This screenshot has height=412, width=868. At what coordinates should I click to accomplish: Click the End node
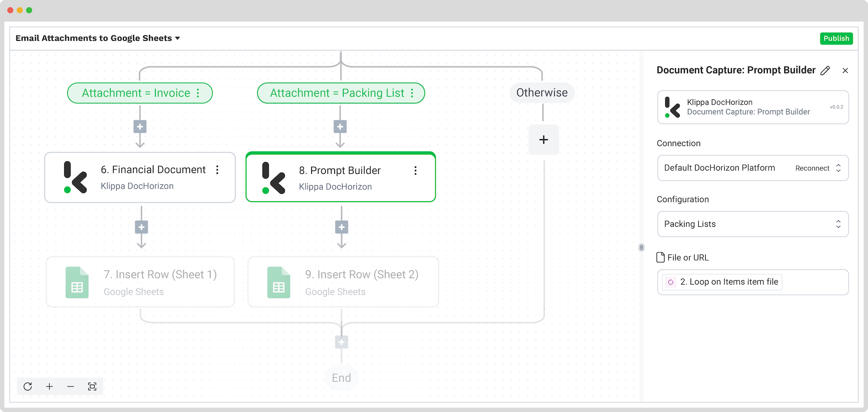click(341, 378)
